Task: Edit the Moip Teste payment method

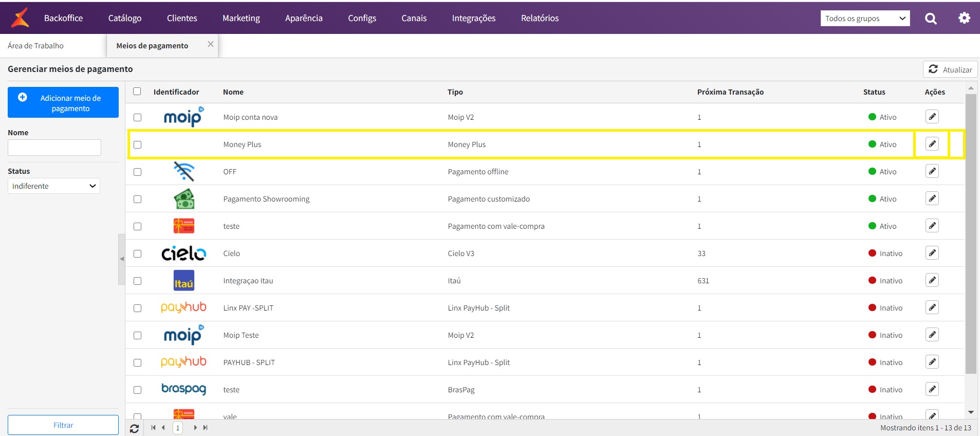Action: (x=932, y=335)
